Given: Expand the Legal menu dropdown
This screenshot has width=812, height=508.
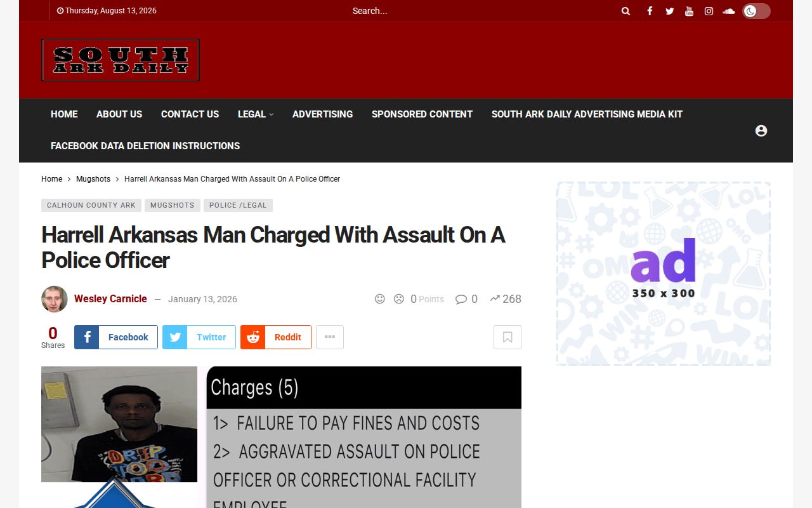Looking at the screenshot, I should (x=256, y=114).
